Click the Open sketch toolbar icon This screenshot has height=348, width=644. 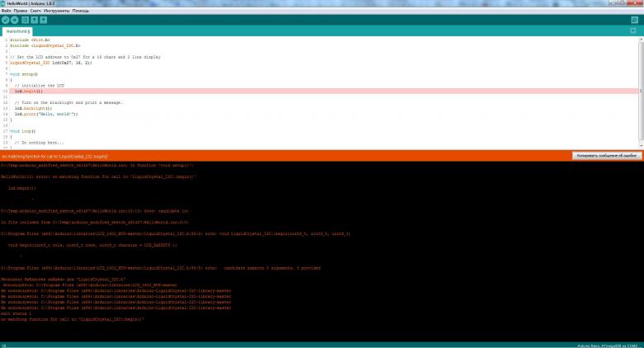tap(34, 19)
